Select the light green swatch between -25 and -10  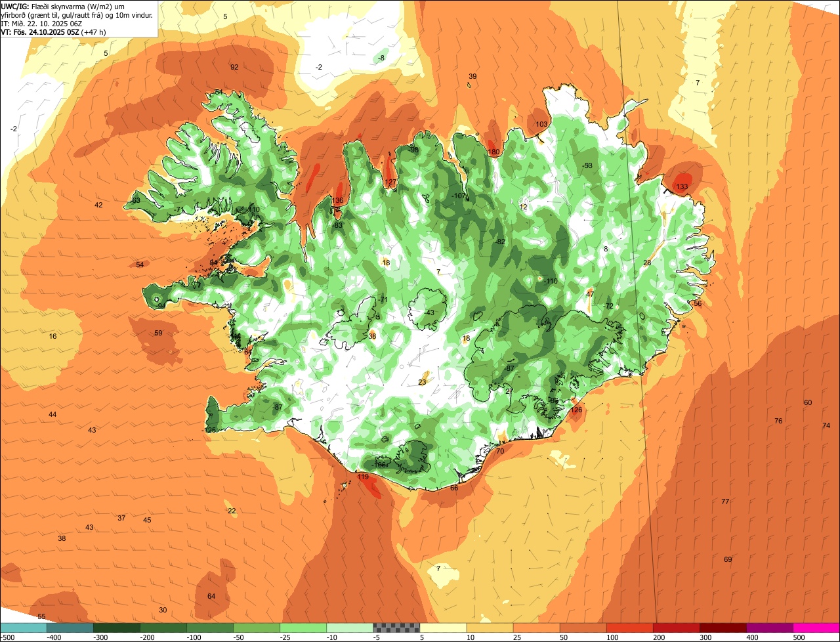(x=303, y=628)
